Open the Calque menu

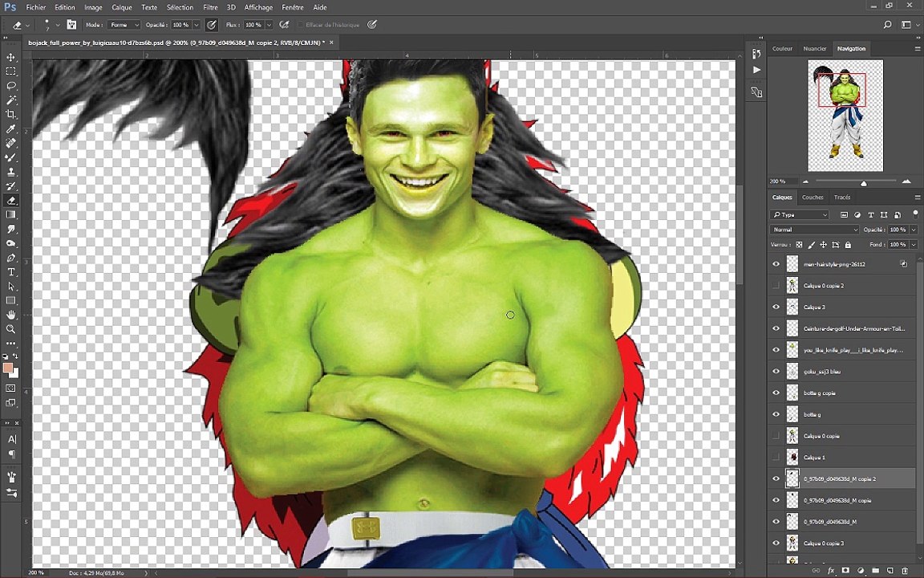point(121,7)
